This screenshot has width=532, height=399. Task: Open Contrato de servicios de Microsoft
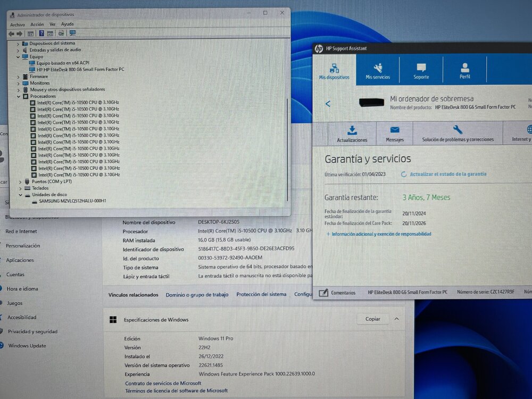click(x=163, y=383)
